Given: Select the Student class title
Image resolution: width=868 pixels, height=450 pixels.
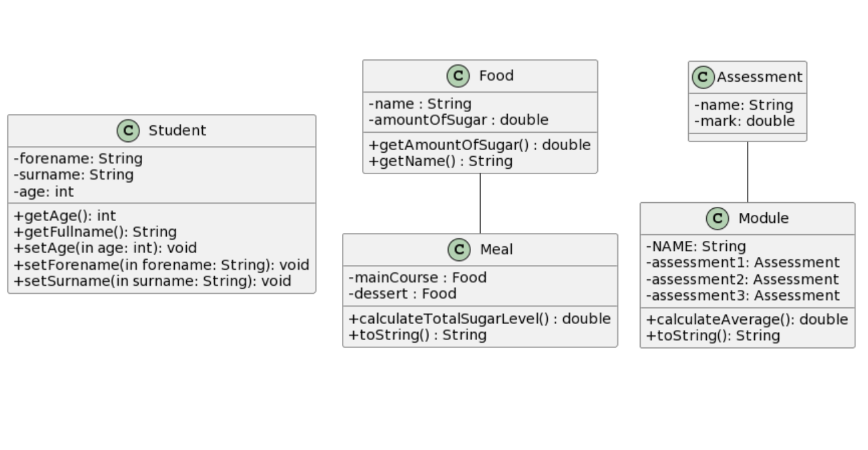Looking at the screenshot, I should click(177, 131).
